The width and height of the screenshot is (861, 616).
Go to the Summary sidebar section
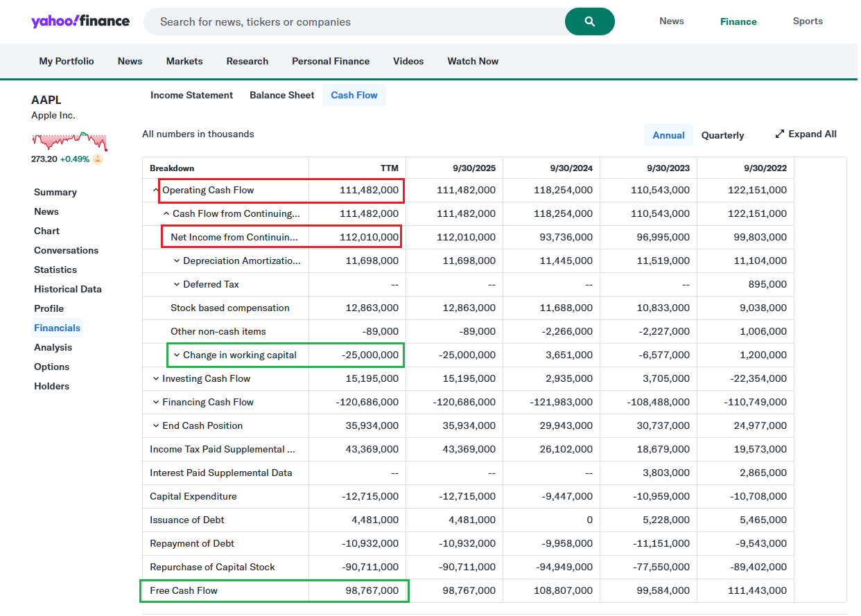click(55, 192)
